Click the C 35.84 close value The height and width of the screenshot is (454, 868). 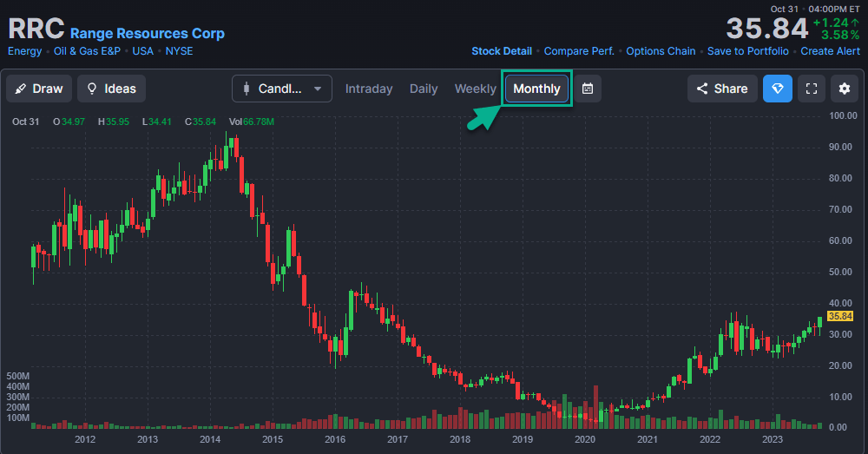pos(200,122)
